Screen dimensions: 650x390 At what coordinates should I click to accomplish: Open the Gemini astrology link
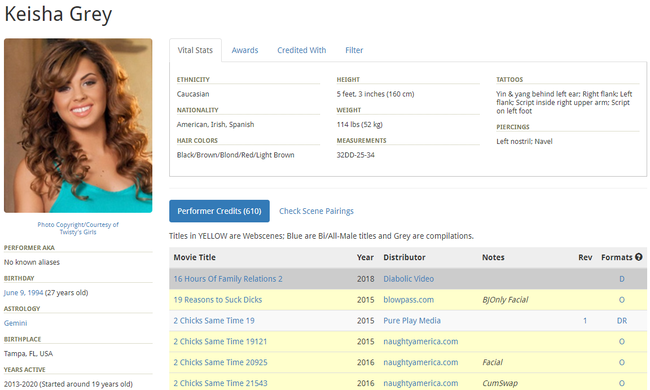coord(15,323)
